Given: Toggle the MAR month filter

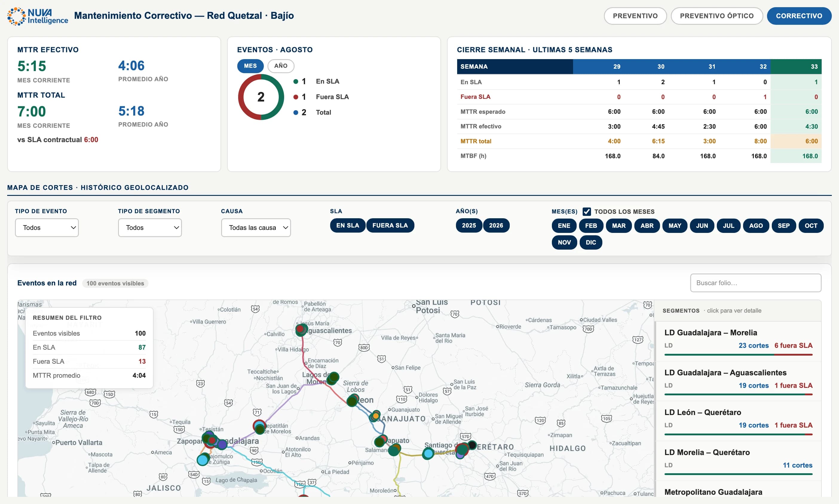Looking at the screenshot, I should click(618, 226).
